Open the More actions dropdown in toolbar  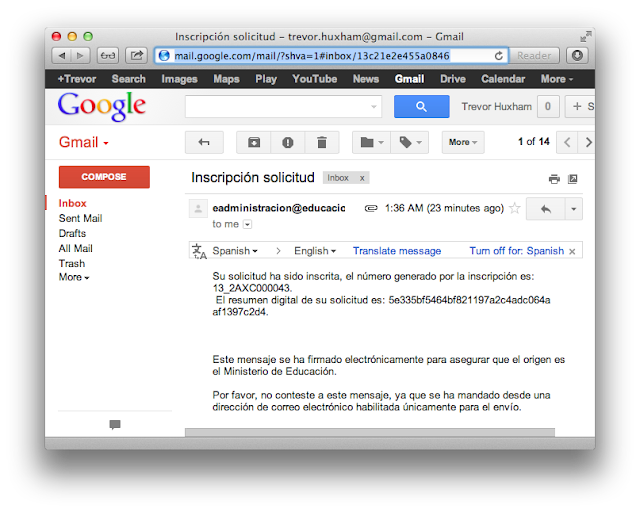coord(463,142)
